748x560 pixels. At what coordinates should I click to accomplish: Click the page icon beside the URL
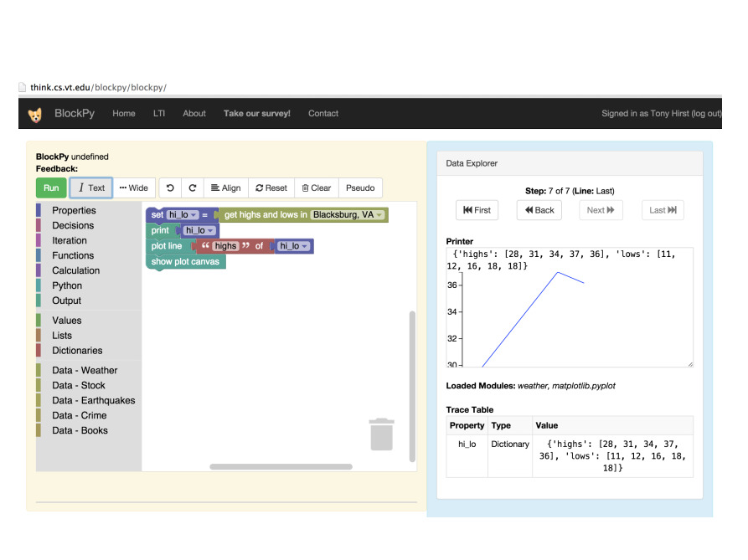click(x=22, y=87)
